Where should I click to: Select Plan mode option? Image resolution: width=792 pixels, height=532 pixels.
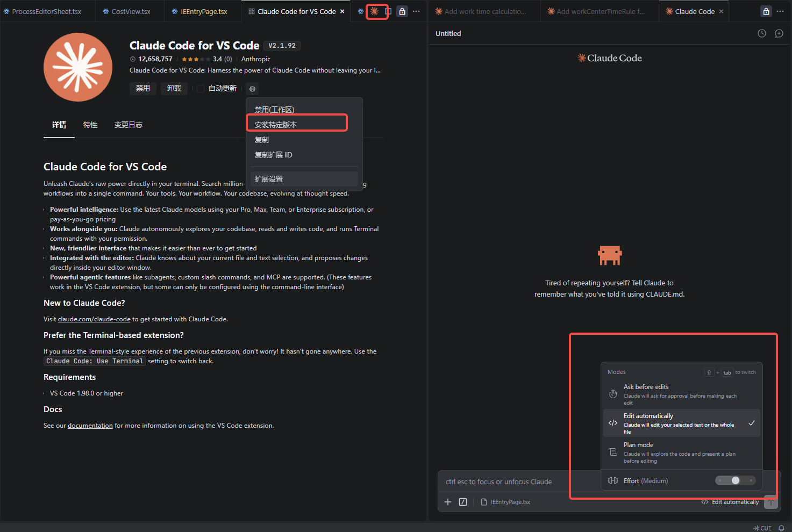coord(681,452)
